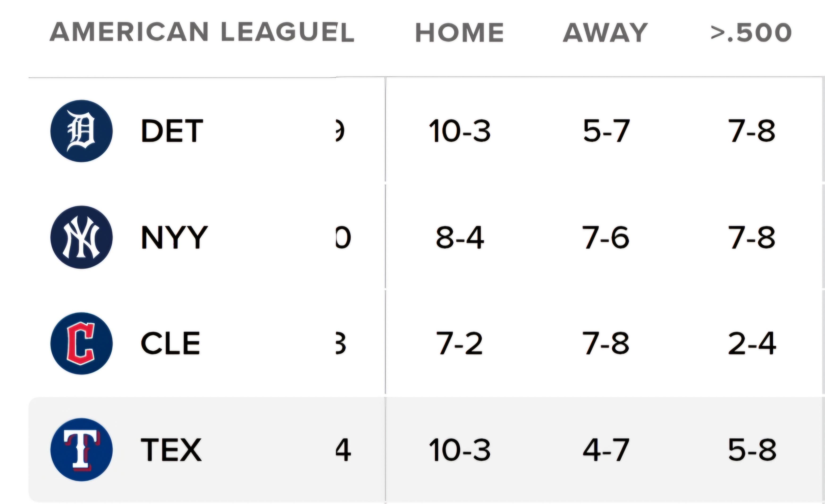Click the Texas Rangers logo
Screen dimensions: 825x504
(81, 449)
